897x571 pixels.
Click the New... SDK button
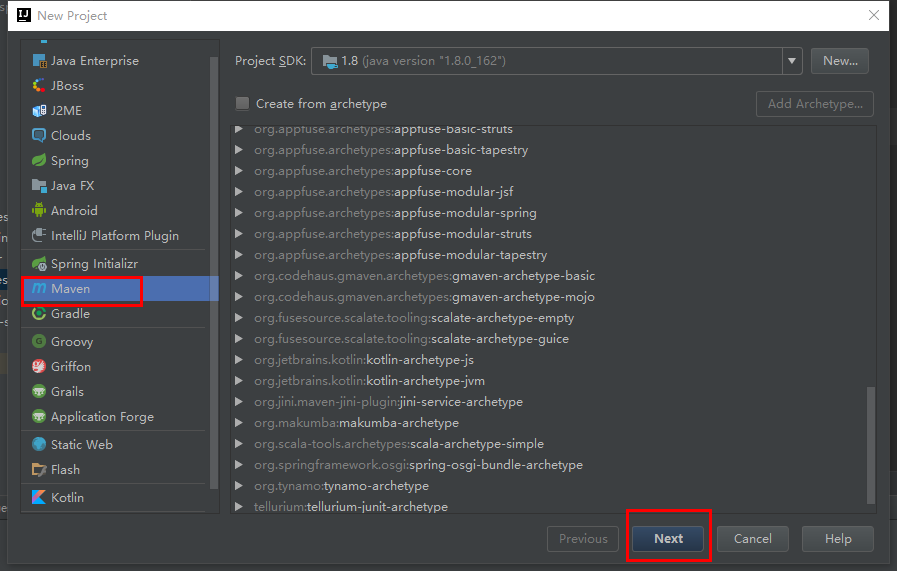pos(840,61)
